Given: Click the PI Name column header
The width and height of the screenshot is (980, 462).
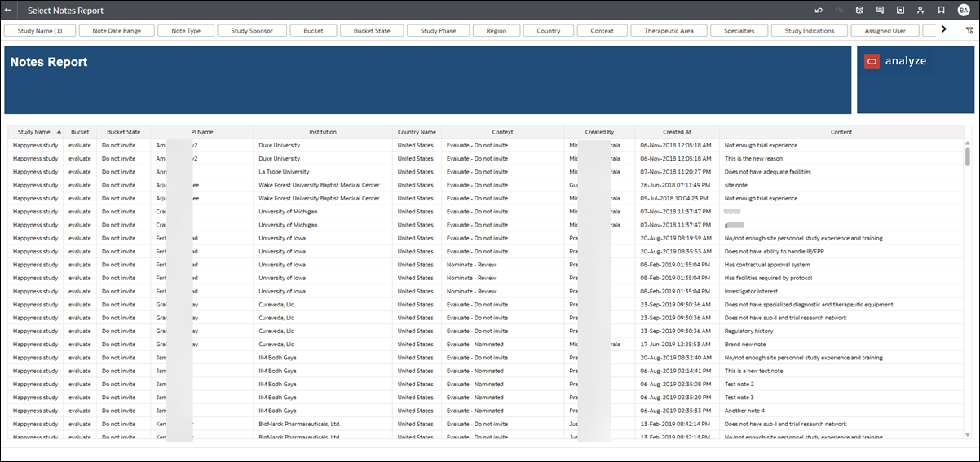Looking at the screenshot, I should (202, 132).
